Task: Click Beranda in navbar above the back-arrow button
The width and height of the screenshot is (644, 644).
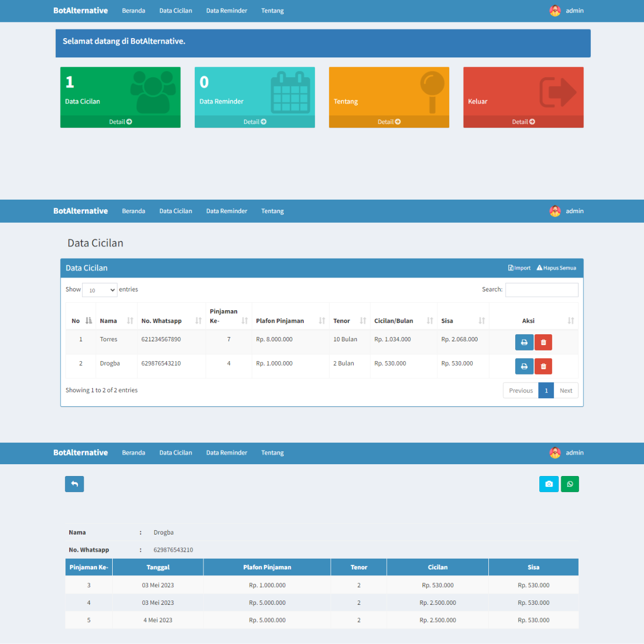Action: pyautogui.click(x=134, y=452)
